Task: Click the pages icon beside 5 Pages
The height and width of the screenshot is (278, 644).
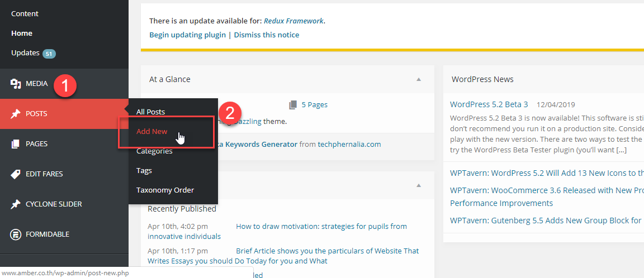Action: tap(293, 104)
